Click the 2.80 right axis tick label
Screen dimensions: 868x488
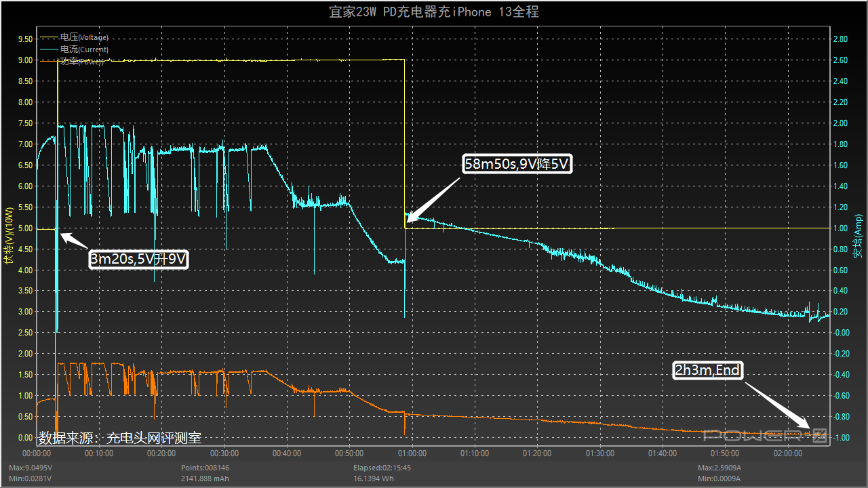click(842, 39)
